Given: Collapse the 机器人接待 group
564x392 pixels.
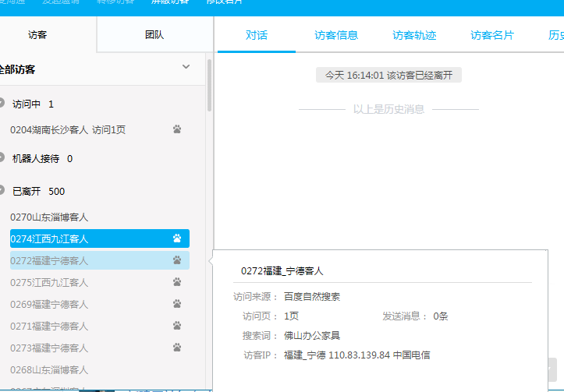Looking at the screenshot, I should 2,157.
